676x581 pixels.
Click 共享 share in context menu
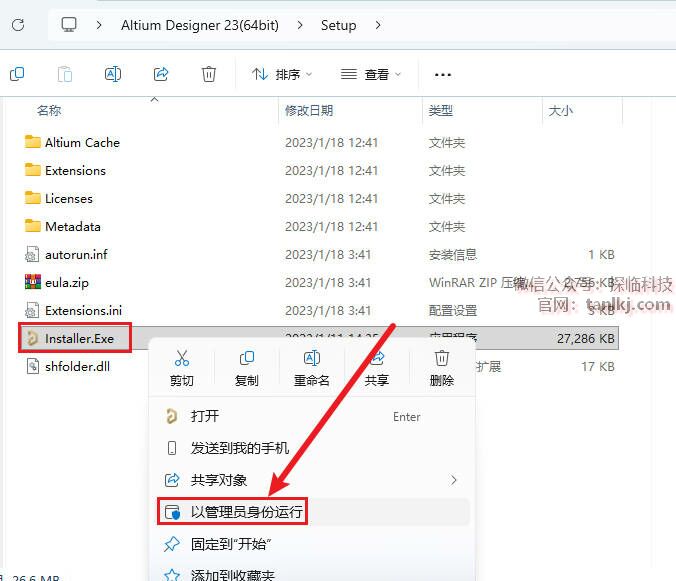pos(377,368)
